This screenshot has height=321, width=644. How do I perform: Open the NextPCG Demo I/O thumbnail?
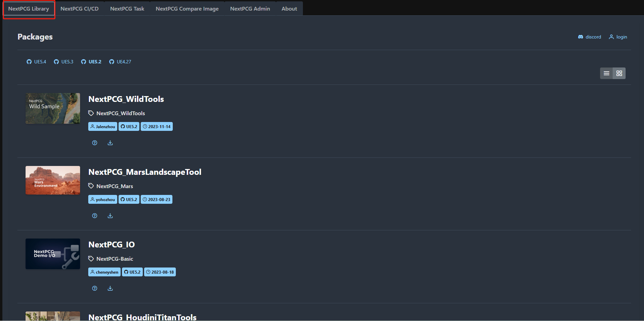coord(53,254)
